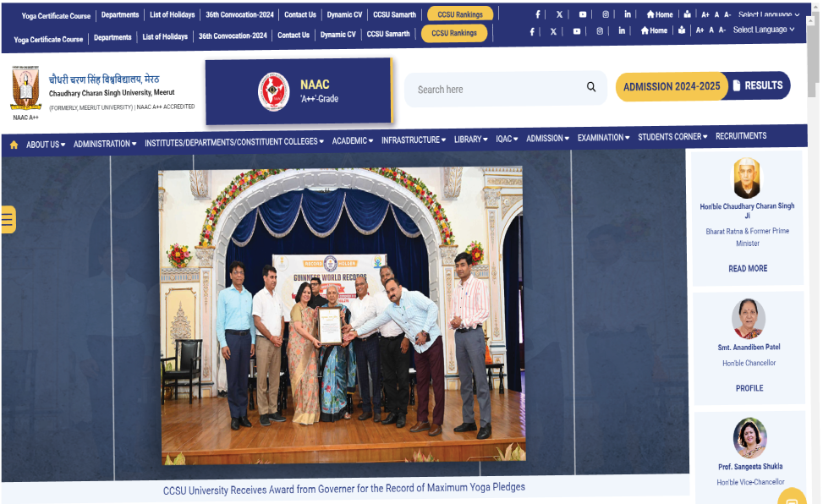Open the Examination dropdown

click(x=603, y=138)
